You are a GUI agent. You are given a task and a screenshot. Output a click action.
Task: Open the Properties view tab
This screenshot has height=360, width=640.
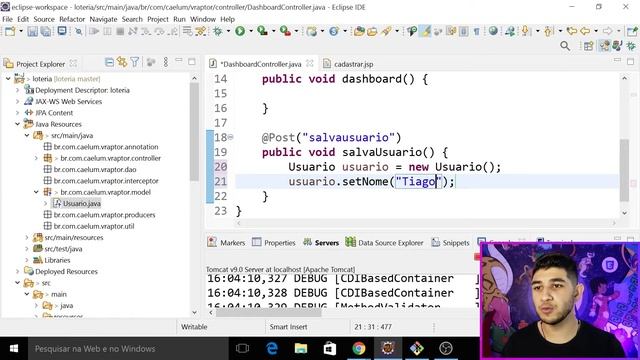(274, 242)
